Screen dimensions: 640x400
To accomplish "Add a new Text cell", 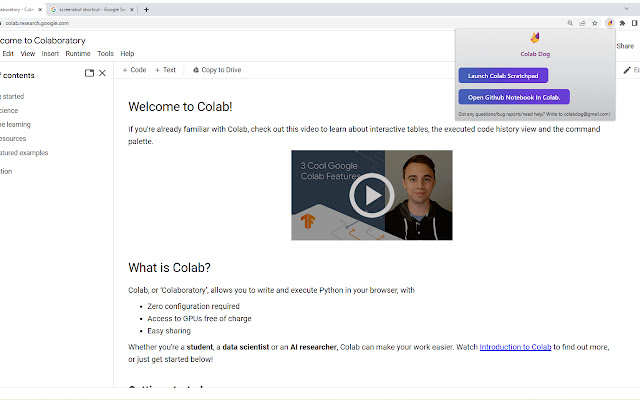I will (x=165, y=70).
